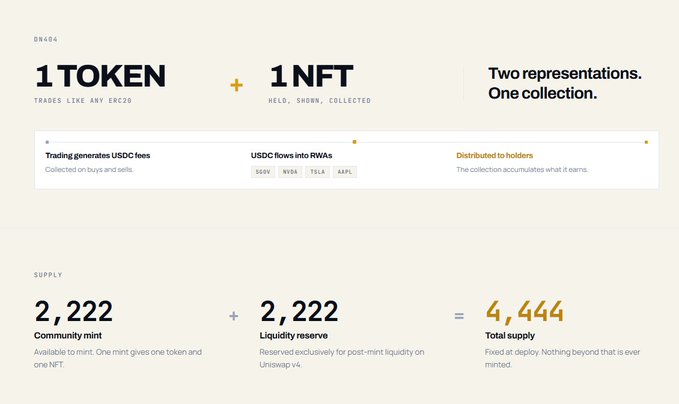Click the NVDA ticker tag
Viewport: 679px width, 404px height.
tap(290, 172)
